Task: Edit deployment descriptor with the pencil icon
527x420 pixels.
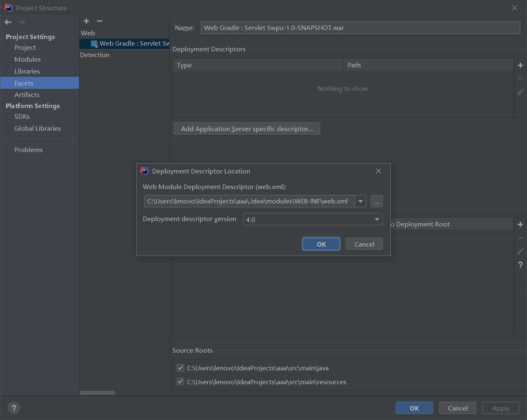Action: pyautogui.click(x=520, y=92)
